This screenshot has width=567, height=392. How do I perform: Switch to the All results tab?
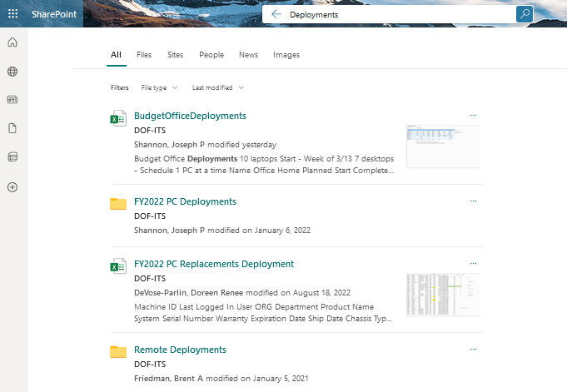click(116, 55)
